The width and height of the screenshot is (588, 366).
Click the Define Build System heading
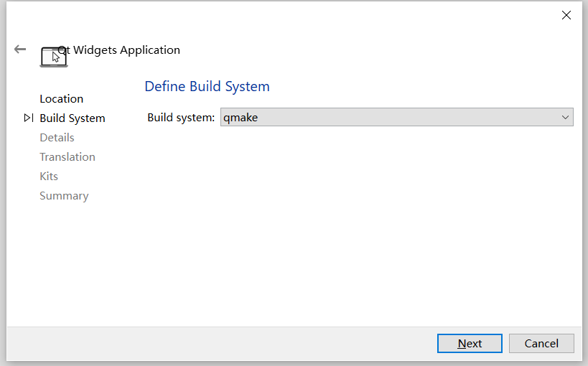(x=207, y=86)
